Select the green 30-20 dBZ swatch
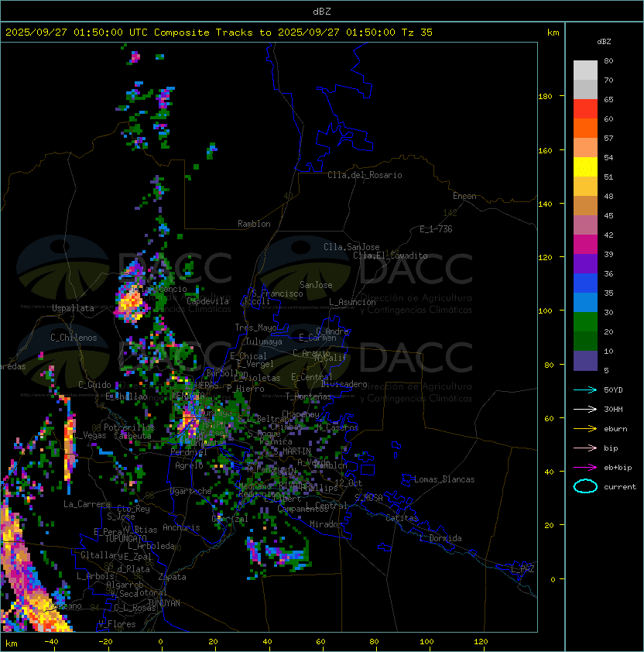 point(585,322)
